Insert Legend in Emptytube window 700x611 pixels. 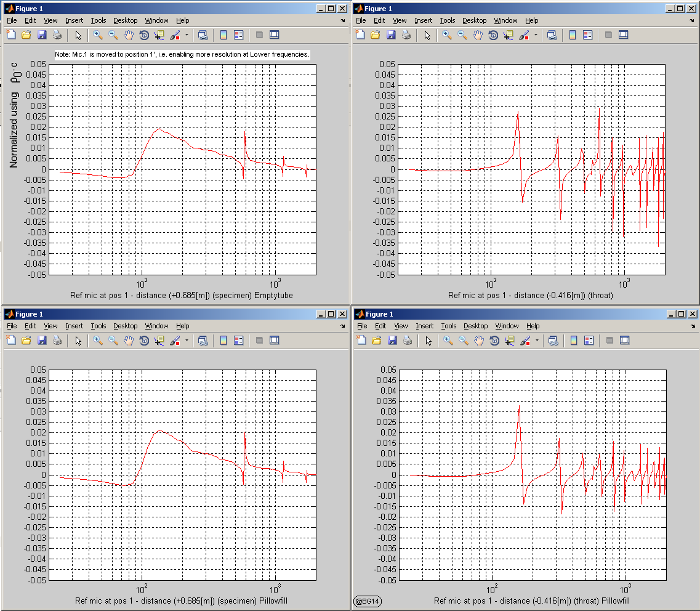click(x=239, y=35)
